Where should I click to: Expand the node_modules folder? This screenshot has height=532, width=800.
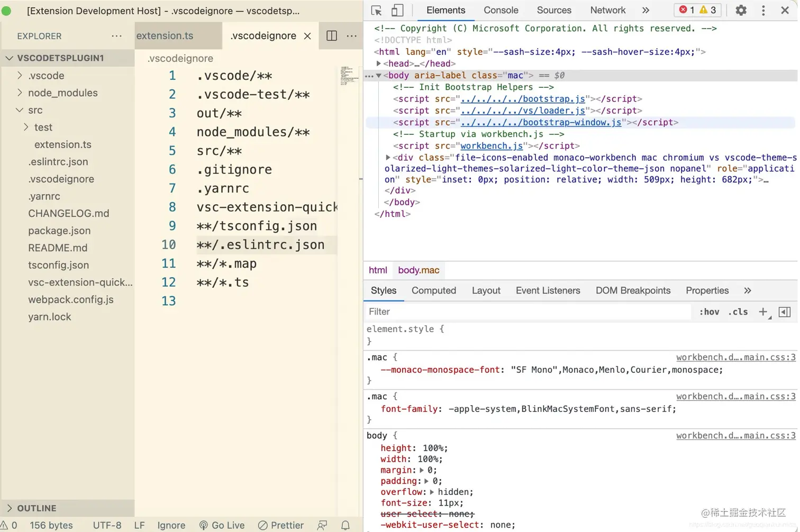(x=20, y=93)
